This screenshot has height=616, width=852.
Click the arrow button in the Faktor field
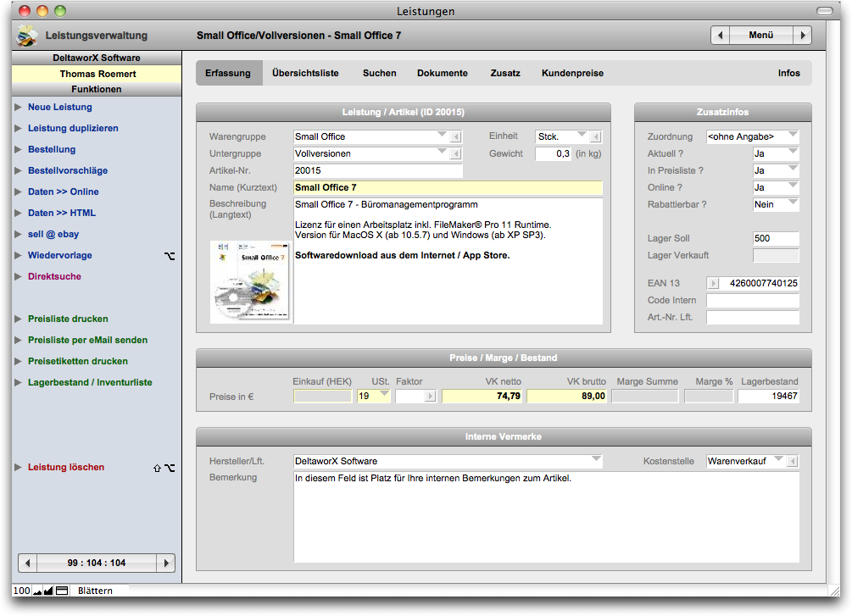431,397
